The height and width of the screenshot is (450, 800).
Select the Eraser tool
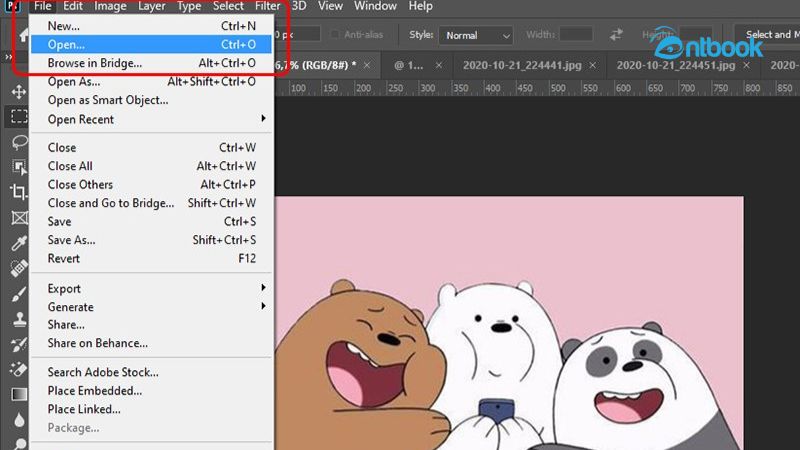point(19,369)
